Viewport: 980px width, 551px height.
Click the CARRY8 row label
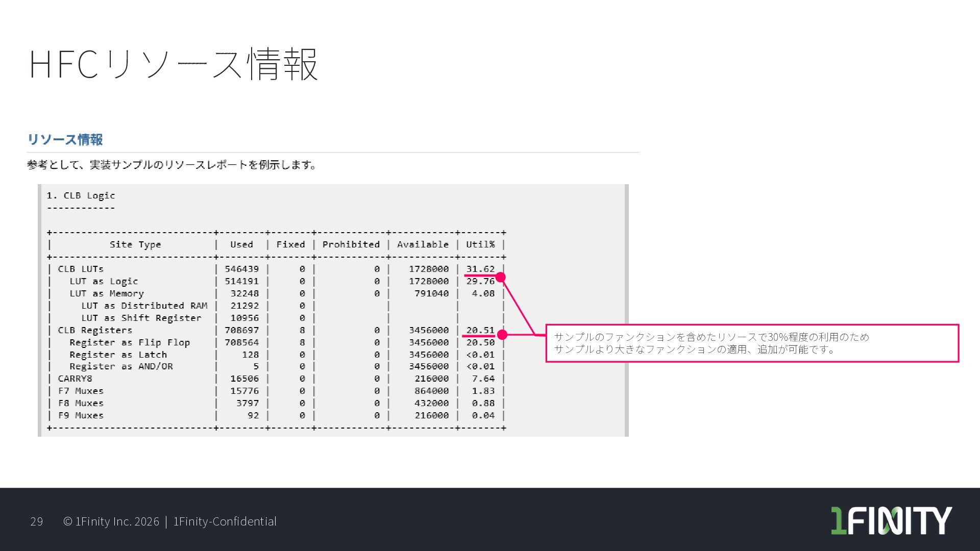tap(75, 379)
